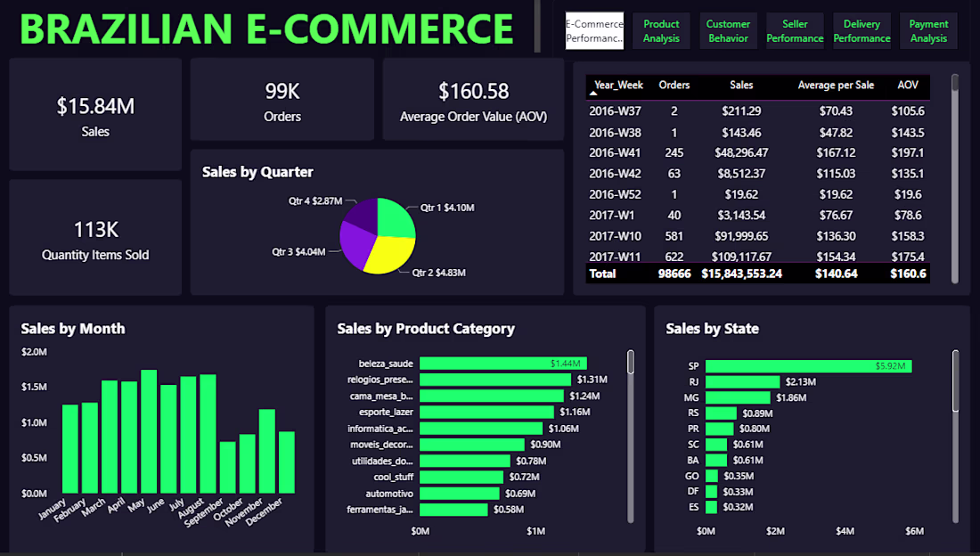Select the September sales bar

[x=227, y=467]
